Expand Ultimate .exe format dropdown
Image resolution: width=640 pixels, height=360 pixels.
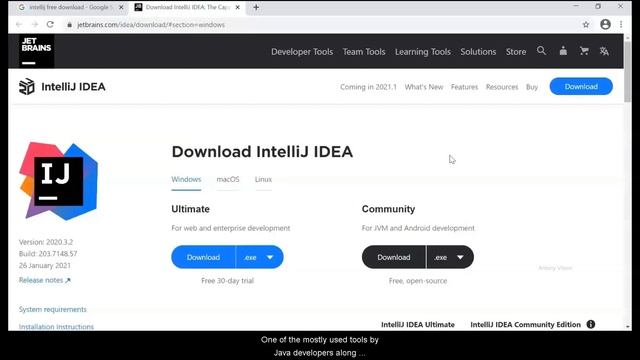[260, 257]
